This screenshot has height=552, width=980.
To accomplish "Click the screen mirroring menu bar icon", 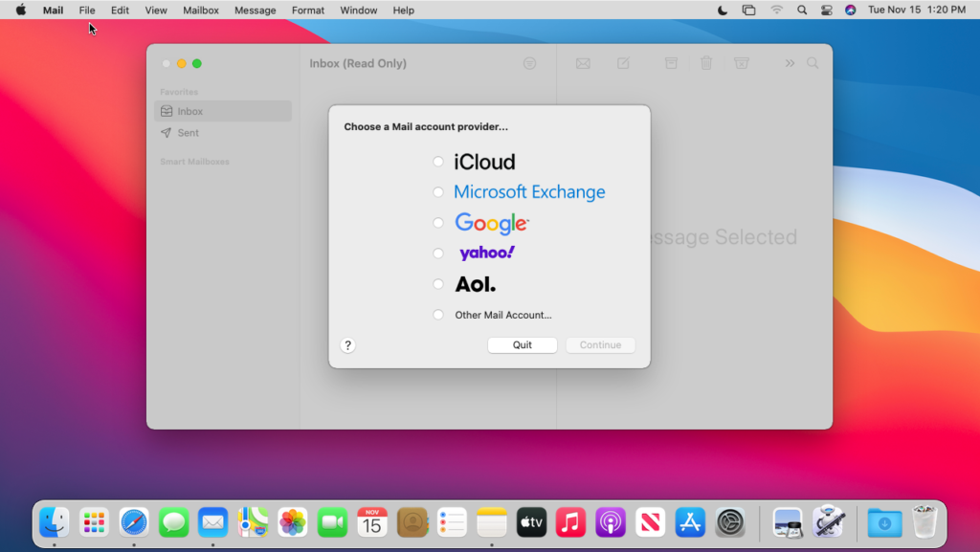I will pos(748,10).
